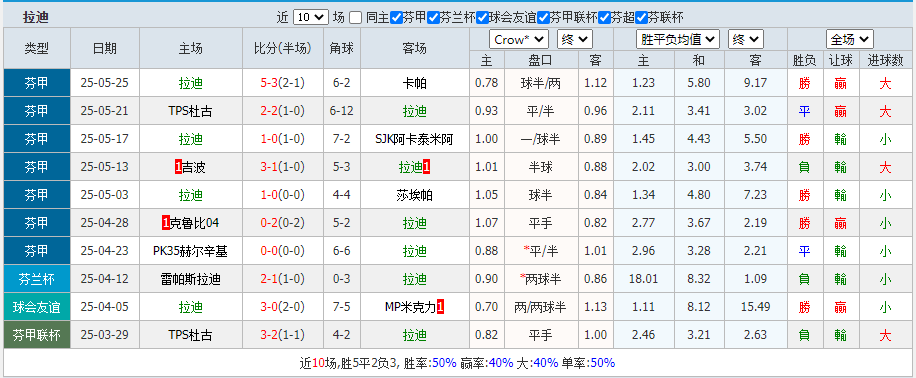Click the 单率:50% summary value

588,363
